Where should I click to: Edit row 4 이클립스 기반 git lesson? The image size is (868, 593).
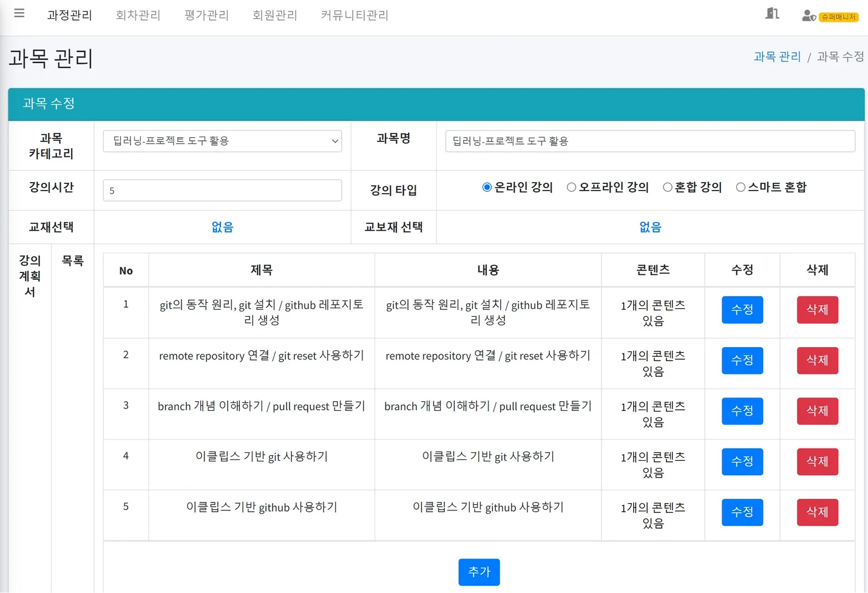click(x=742, y=461)
